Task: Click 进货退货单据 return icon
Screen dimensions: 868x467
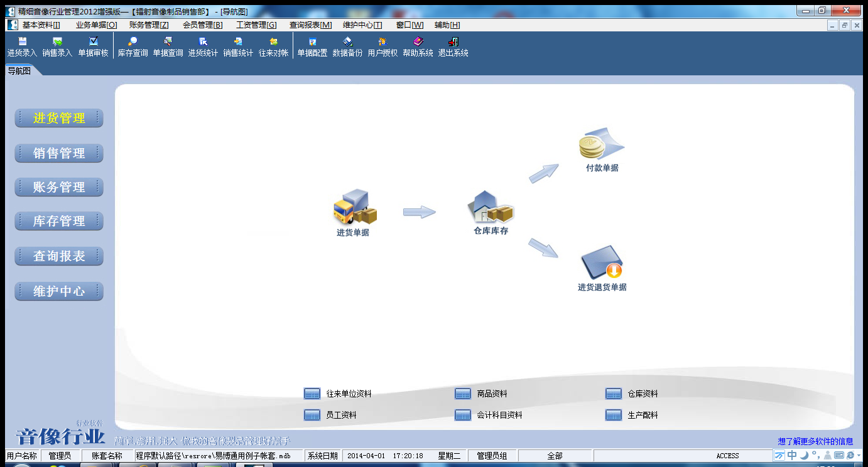Action: click(x=602, y=263)
